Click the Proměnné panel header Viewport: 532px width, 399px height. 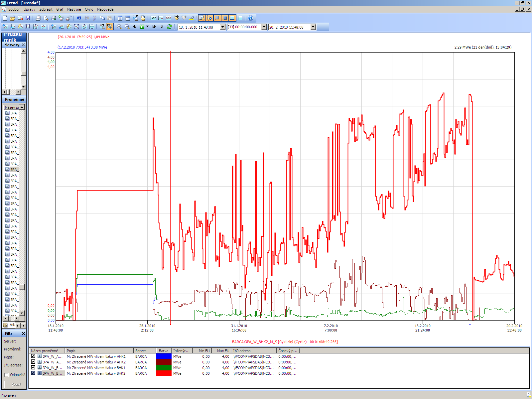14,99
